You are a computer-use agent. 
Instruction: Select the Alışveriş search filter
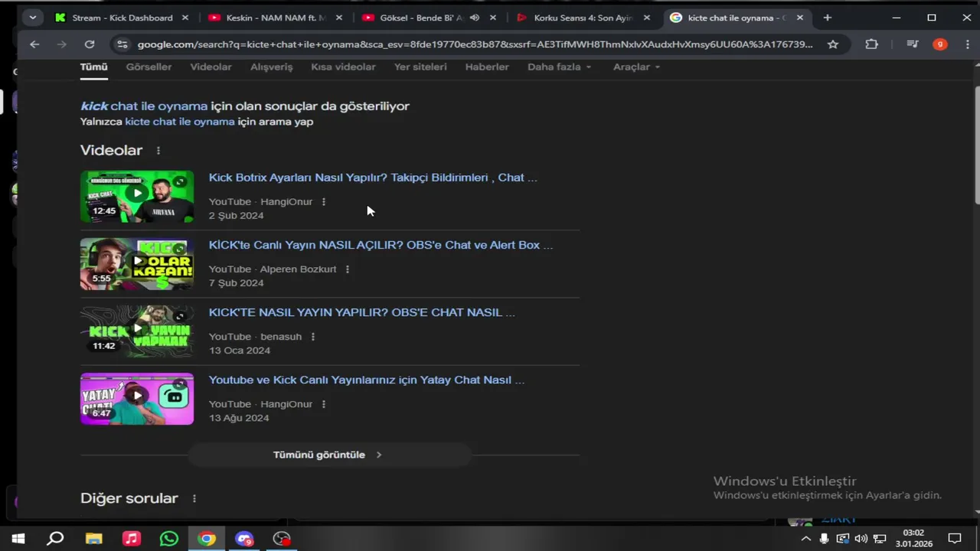coord(272,67)
